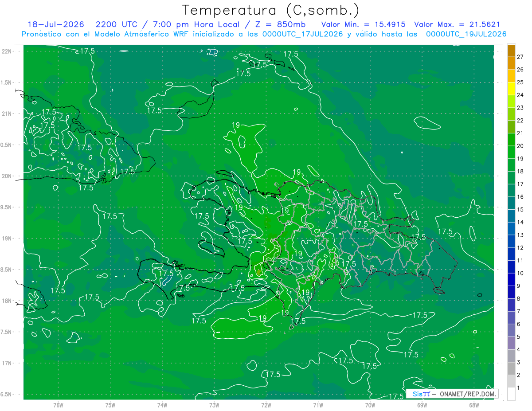The height and width of the screenshot is (411, 532).
Task: Click the color scale value '27'
Action: (520, 57)
